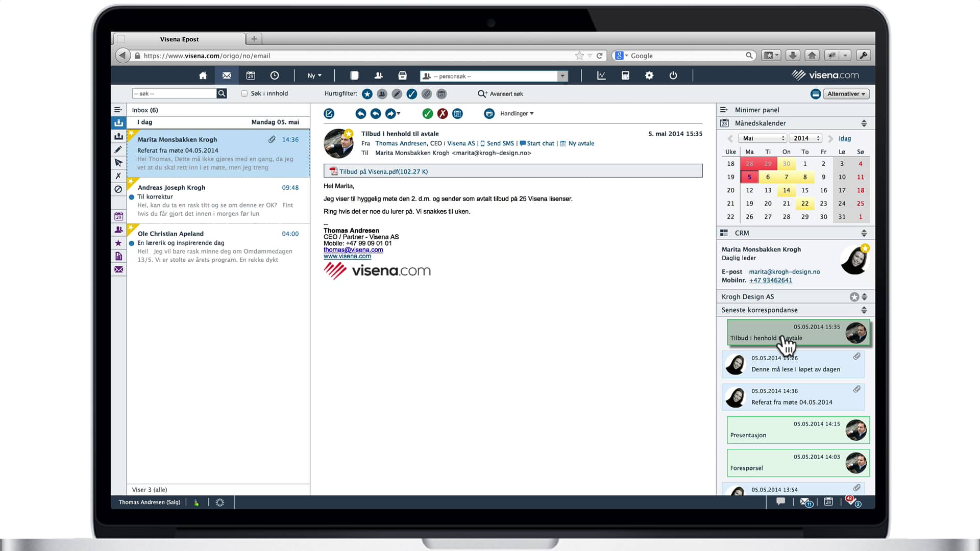Image resolution: width=980 pixels, height=551 pixels.
Task: Delete email with the red X icon
Action: point(443,114)
